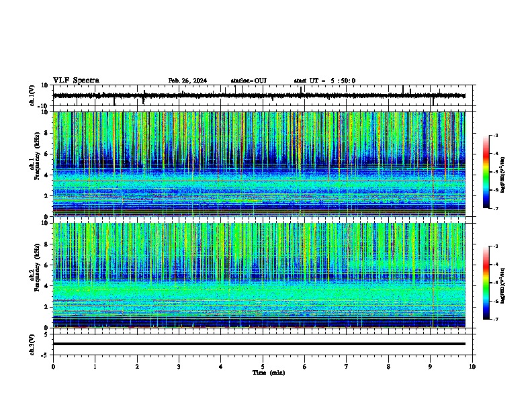Click the time axis tick label "3"
The width and height of the screenshot is (532, 411).
pos(179,366)
